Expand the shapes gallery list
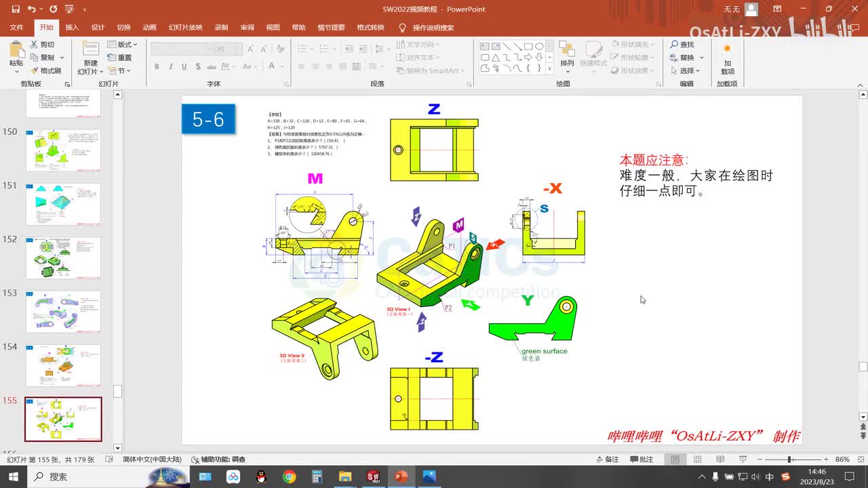 click(550, 68)
